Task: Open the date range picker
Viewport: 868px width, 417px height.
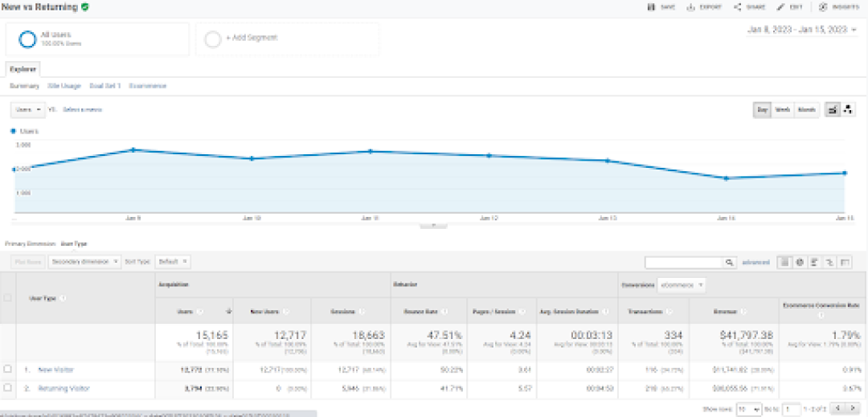Action: [x=801, y=30]
